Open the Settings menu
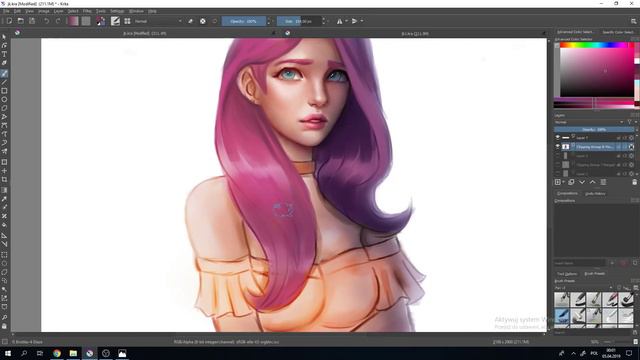This screenshot has width=640, height=360. pyautogui.click(x=117, y=11)
